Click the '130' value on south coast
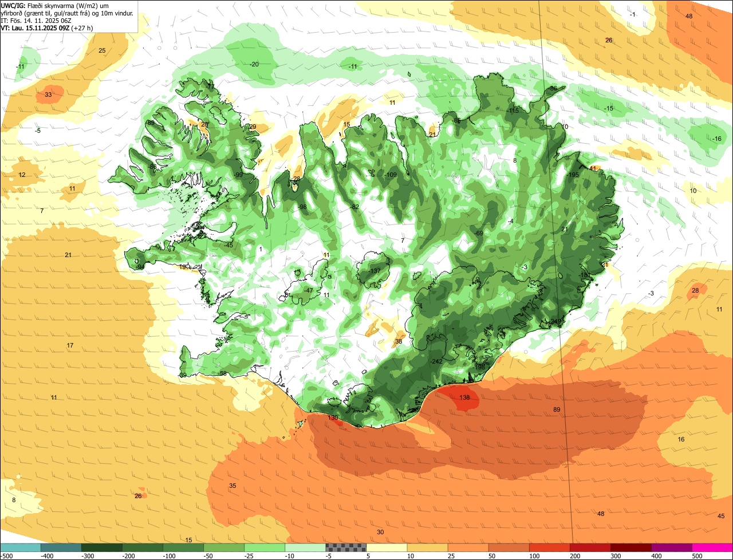The width and height of the screenshot is (733, 560). [333, 417]
